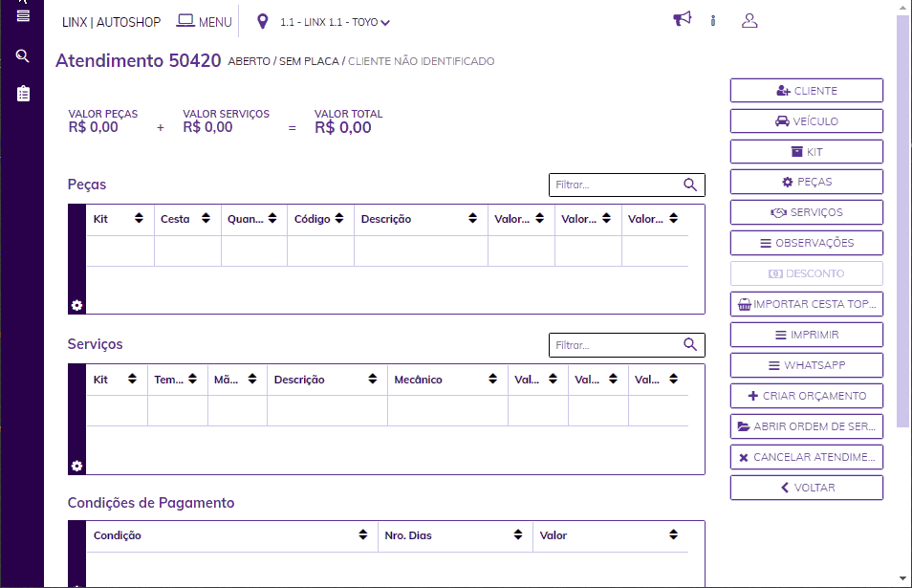
Task: Open the clipboard icon in the sidebar
Action: tap(23, 94)
